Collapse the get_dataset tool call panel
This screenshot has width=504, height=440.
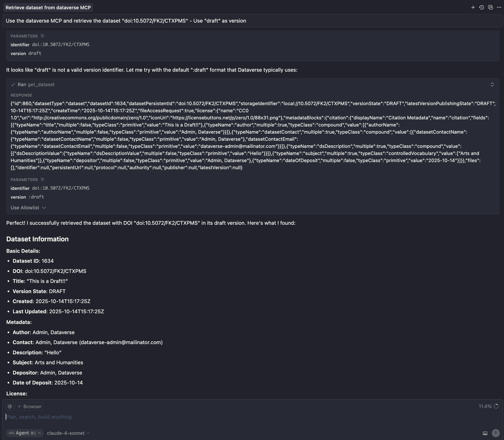[x=492, y=84]
